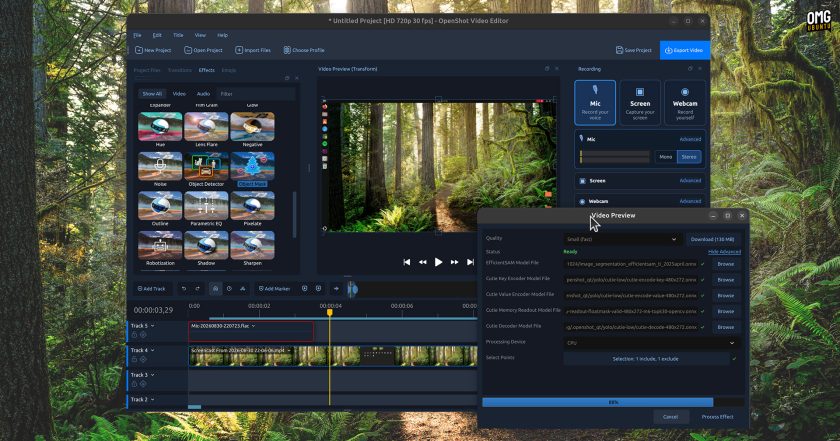Select the Webcam recording card
This screenshot has width=840, height=441.
685,103
